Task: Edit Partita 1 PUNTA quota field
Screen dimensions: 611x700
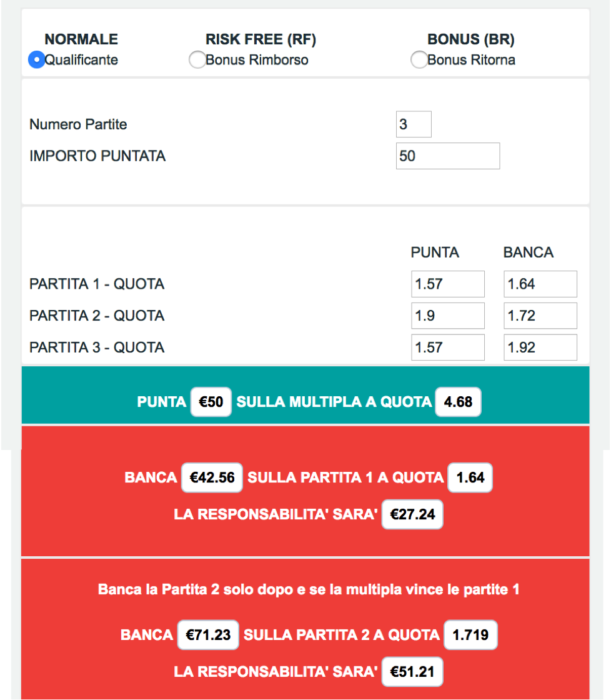Action: click(x=448, y=284)
